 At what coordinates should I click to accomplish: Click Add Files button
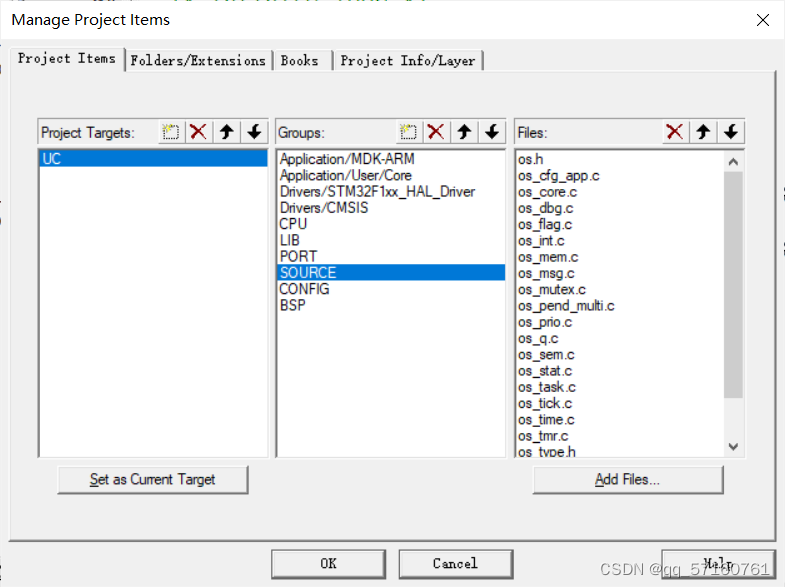coord(628,479)
